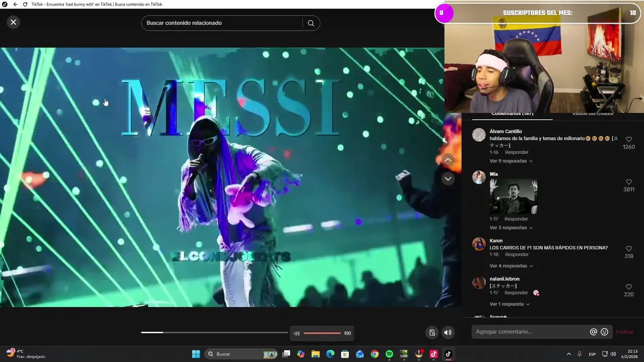Reply to Álvaro Cantillo's comment via Responder
644x362 pixels.
pyautogui.click(x=517, y=152)
